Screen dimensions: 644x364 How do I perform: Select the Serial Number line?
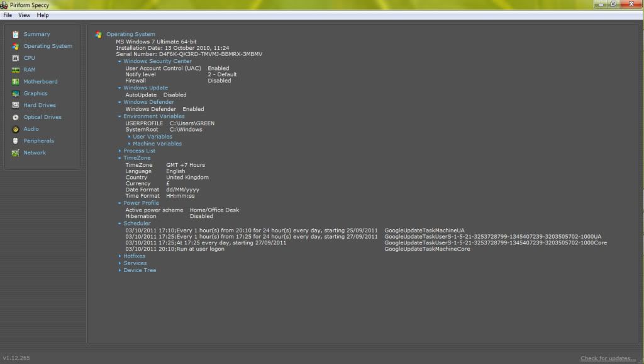click(x=189, y=54)
